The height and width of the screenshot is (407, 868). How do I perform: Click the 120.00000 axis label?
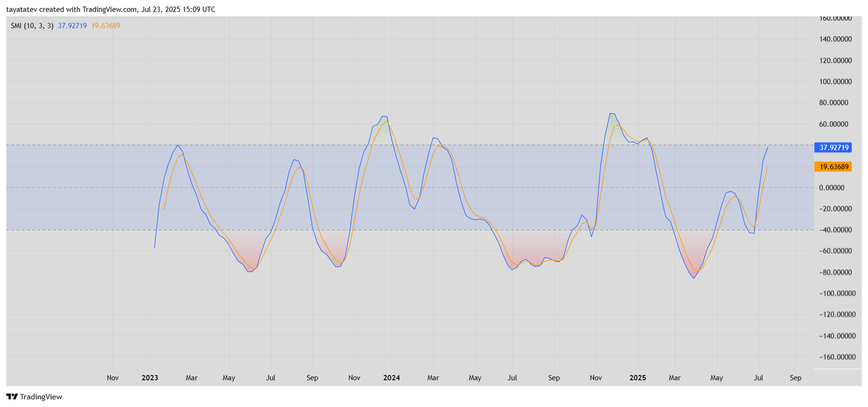tap(835, 60)
